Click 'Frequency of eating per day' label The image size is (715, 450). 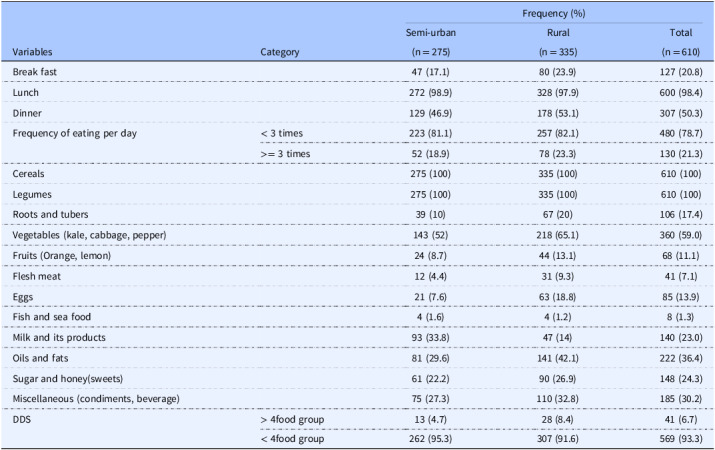tap(75, 134)
